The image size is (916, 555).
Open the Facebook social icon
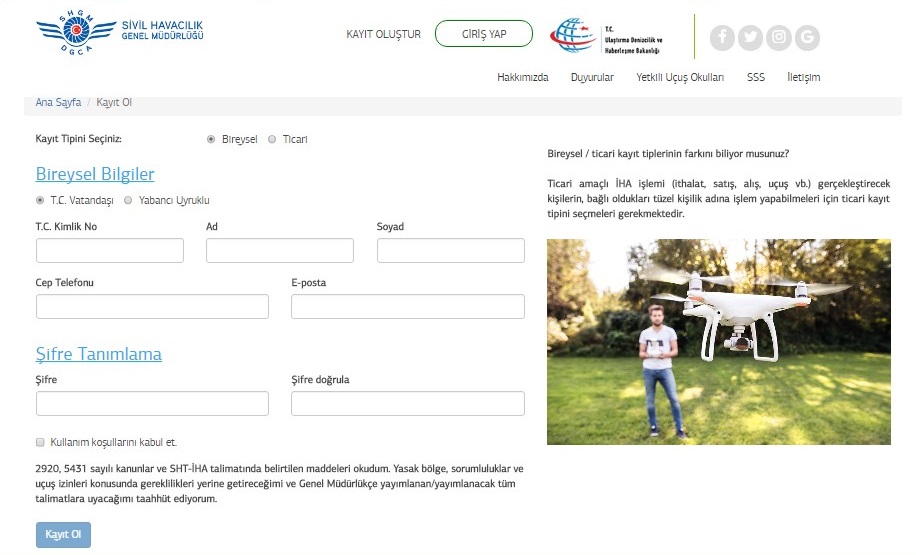tap(722, 38)
